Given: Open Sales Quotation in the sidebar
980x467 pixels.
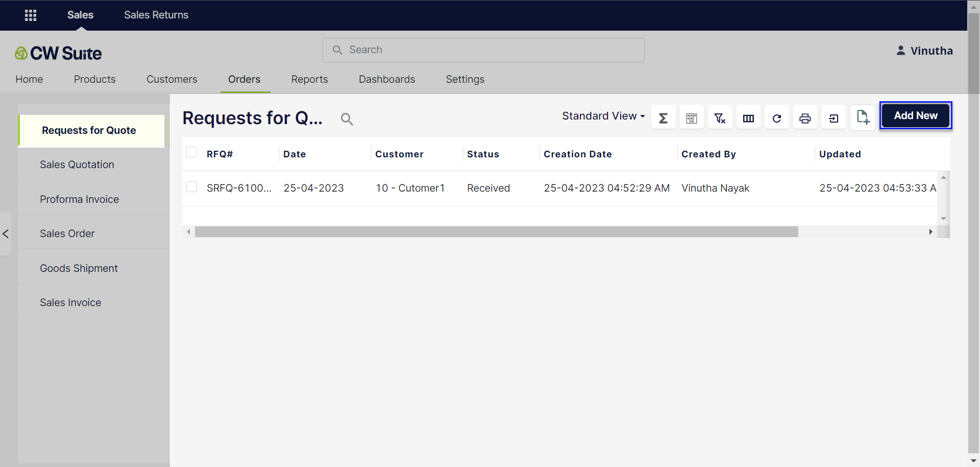Looking at the screenshot, I should point(77,165).
